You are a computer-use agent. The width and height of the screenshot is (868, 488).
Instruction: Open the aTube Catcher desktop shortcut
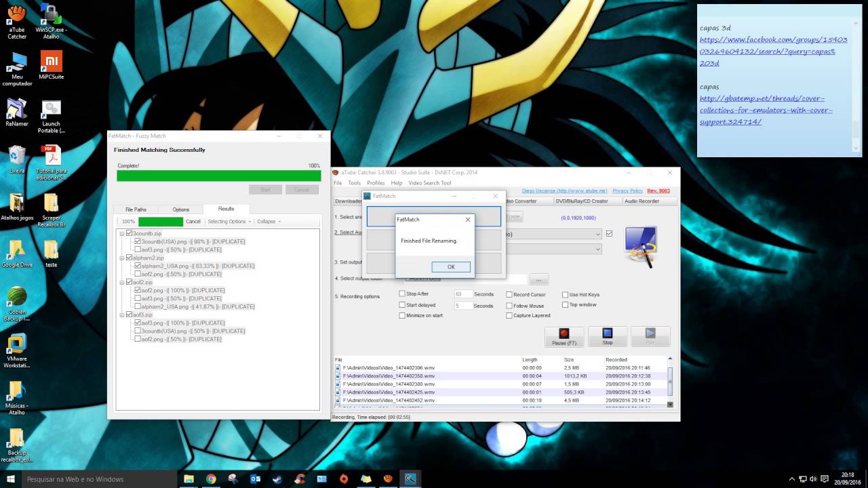point(17,21)
